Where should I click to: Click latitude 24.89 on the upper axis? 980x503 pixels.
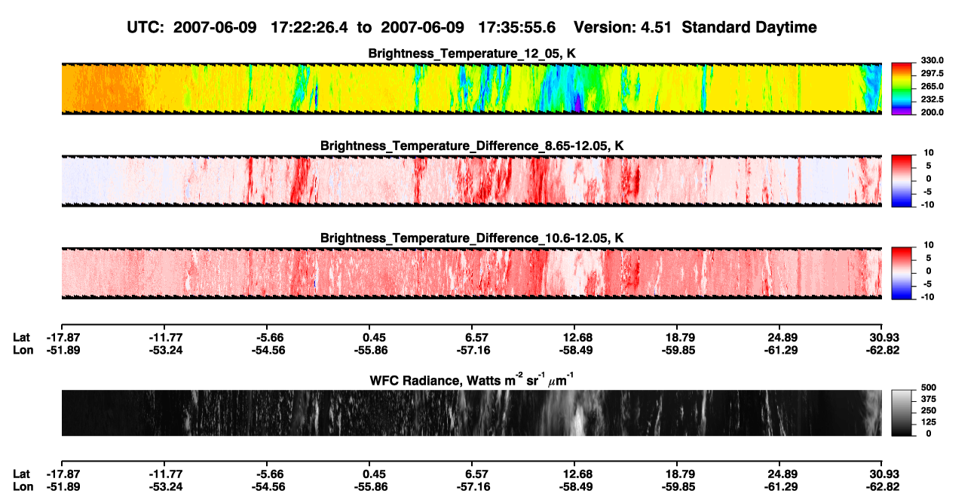point(782,337)
